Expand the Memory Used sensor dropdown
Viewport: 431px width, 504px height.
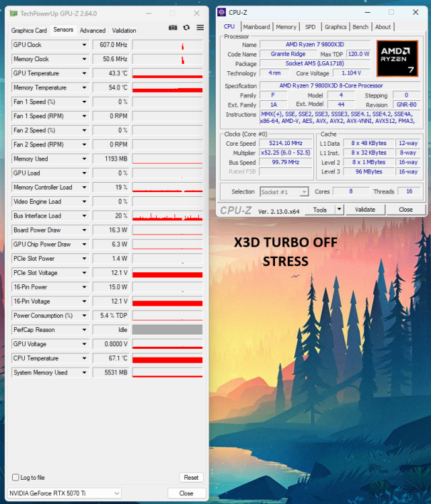[84, 159]
